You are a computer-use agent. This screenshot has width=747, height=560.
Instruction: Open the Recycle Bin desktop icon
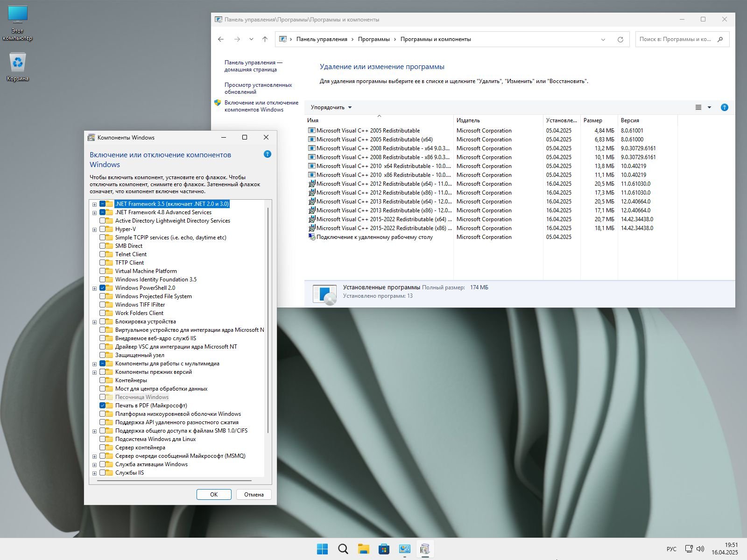click(x=18, y=67)
